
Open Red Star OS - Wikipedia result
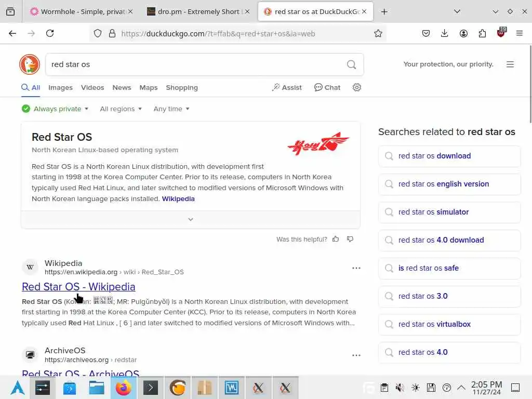[x=78, y=287]
